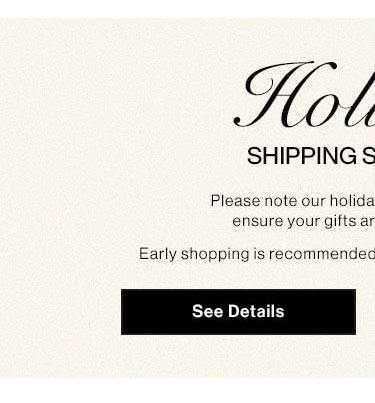The width and height of the screenshot is (375, 403).
Task: Click the word 'Early' in the notice
Action: [x=158, y=254]
